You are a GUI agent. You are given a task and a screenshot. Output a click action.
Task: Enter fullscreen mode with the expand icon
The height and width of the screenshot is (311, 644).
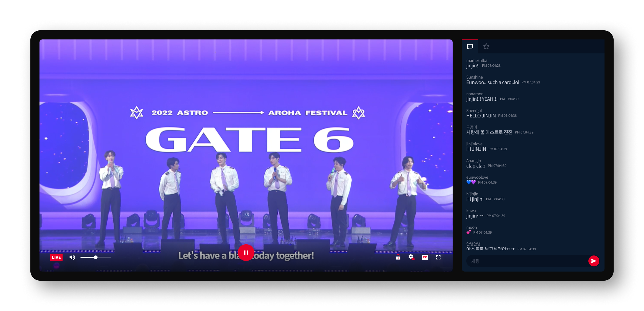(x=438, y=257)
